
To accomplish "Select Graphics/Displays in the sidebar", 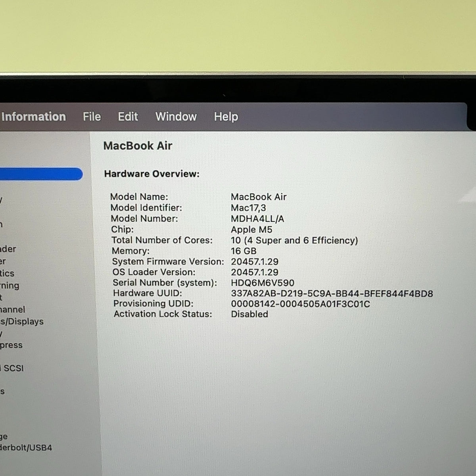I will 22,321.
